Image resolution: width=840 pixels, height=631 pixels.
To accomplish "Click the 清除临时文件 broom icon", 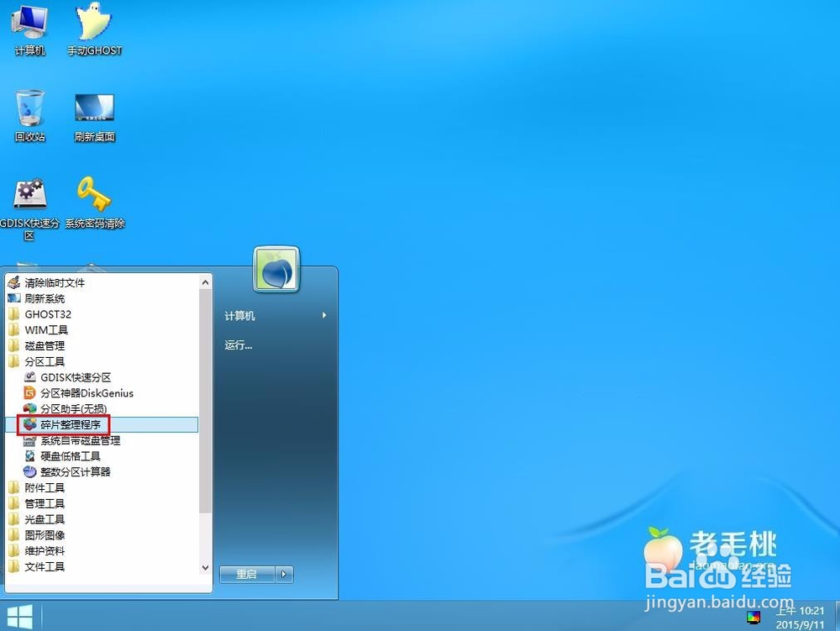I will tap(14, 282).
